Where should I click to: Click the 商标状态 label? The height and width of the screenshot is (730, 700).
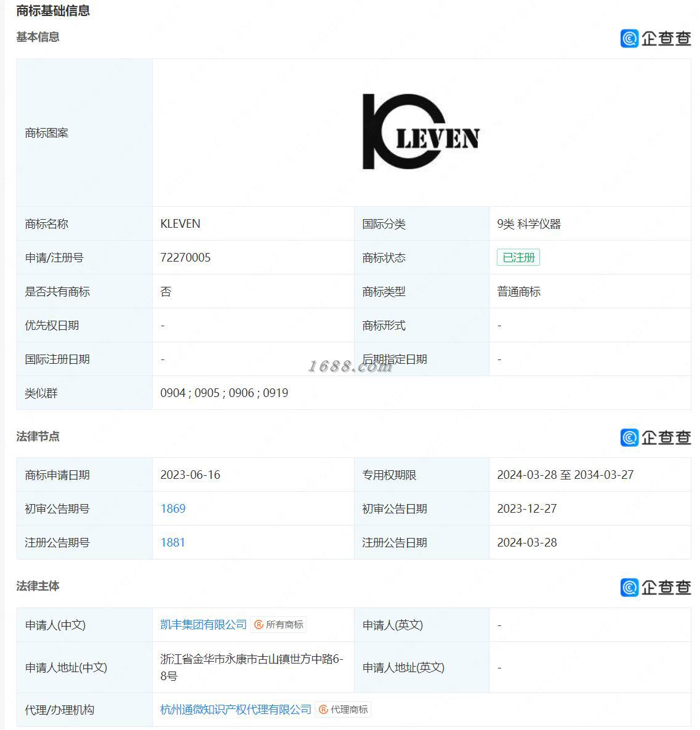point(384,257)
